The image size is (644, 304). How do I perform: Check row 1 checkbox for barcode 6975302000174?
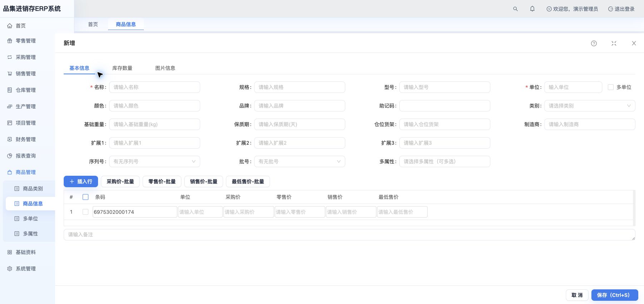(86, 212)
